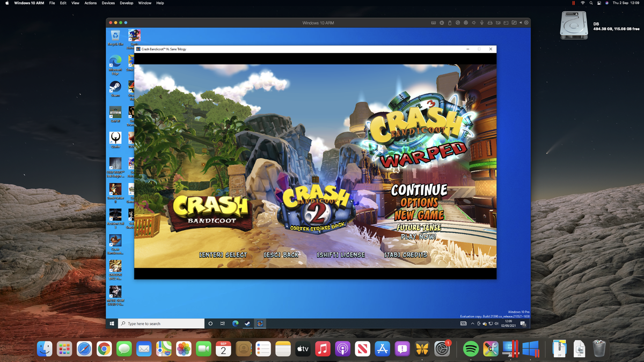Open the Tomb Raider II desktop shortcut

115,193
